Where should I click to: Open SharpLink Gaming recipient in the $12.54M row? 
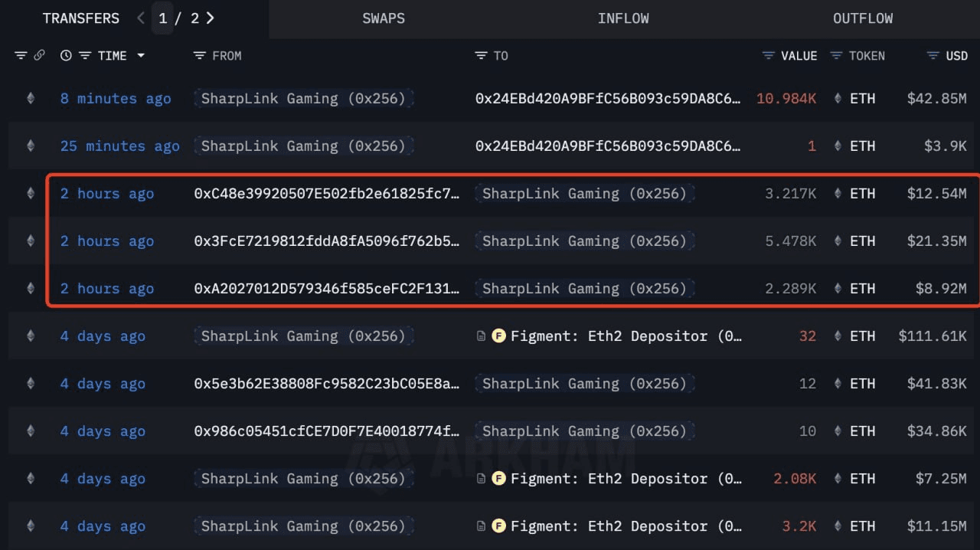(x=585, y=193)
